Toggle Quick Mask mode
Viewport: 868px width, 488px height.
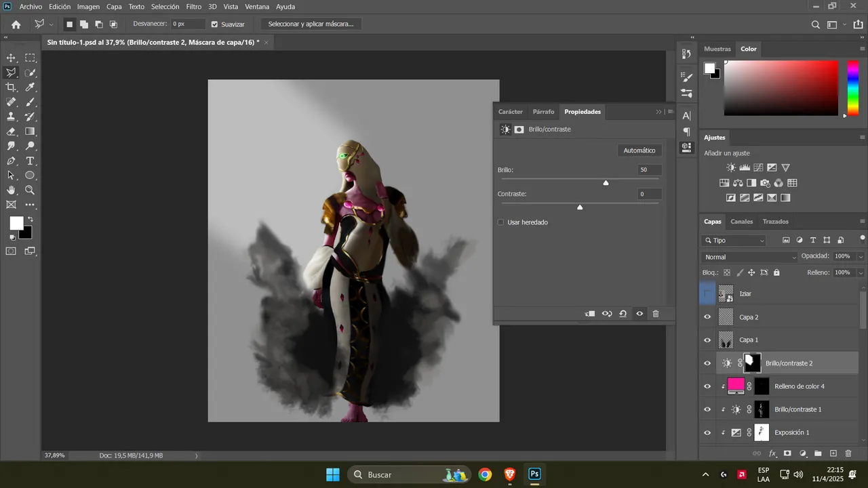coord(11,251)
